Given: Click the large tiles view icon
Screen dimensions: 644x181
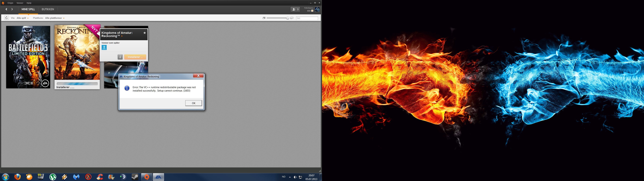Looking at the screenshot, I should tap(292, 18).
